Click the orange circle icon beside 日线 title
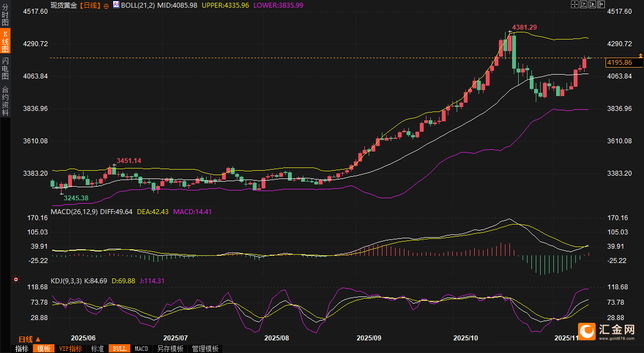Viewport: 644px width, 353px height. (x=106, y=5)
